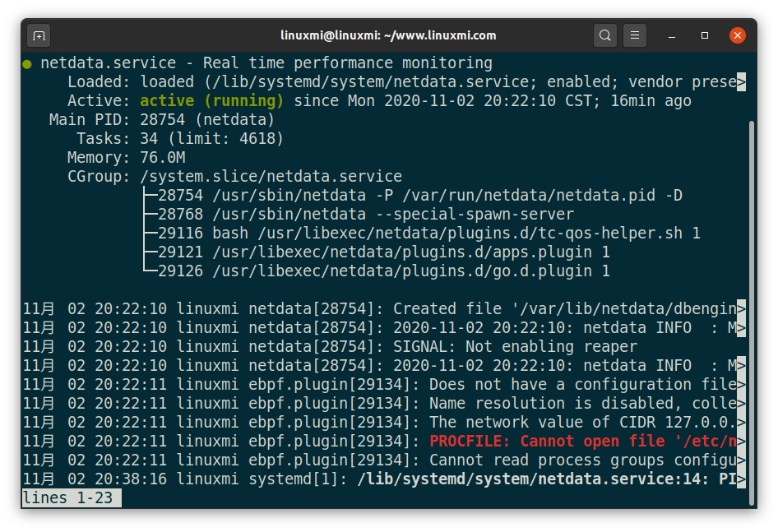This screenshot has width=778, height=532.
Task: Close the terminal with the red button
Action: (738, 35)
